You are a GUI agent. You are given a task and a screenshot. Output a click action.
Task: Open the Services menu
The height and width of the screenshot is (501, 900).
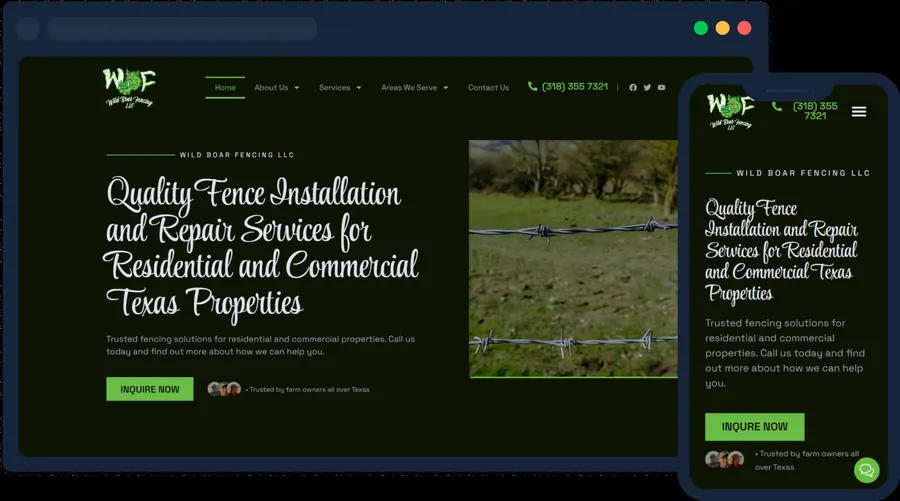tap(335, 87)
